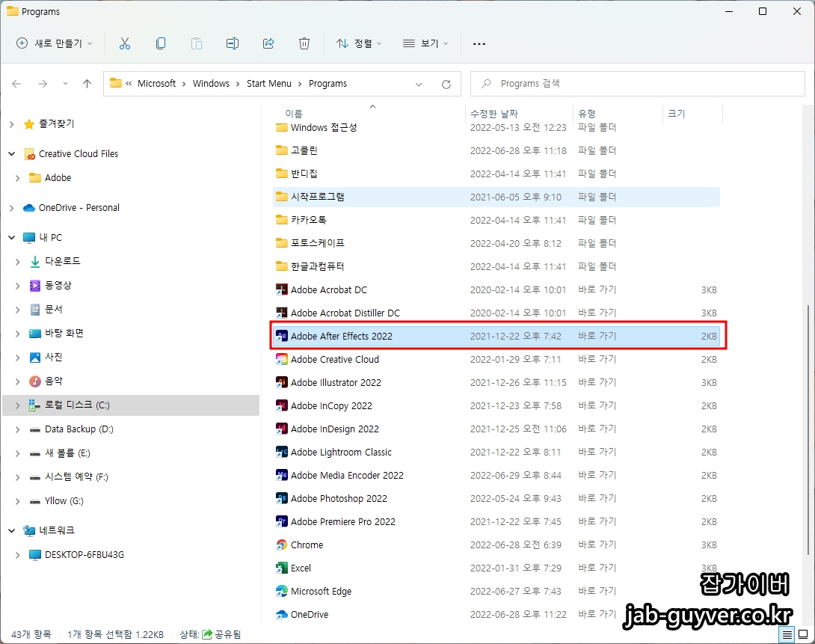Viewport: 815px width, 644px height.
Task: Select the 시작프로그램 folder row
Action: (x=496, y=197)
